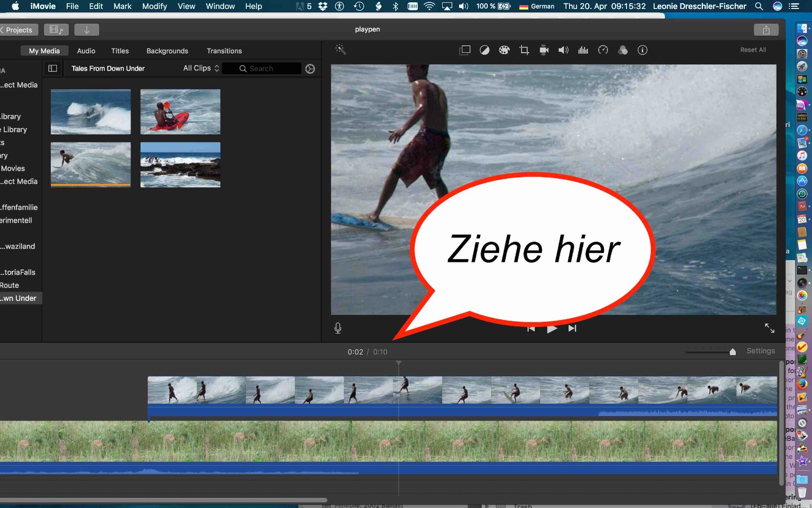
Task: Open the color balance tool
Action: pos(484,50)
